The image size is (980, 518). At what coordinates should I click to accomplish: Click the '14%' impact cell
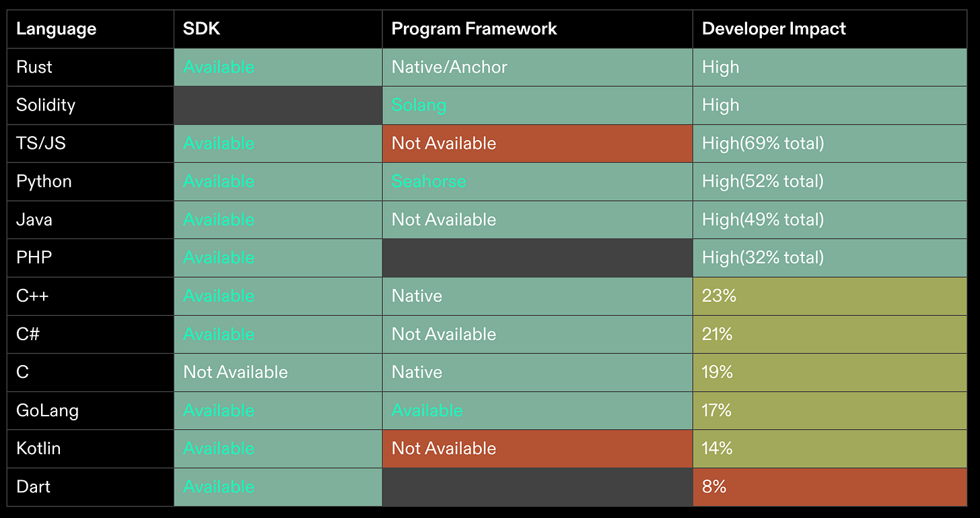(830, 449)
